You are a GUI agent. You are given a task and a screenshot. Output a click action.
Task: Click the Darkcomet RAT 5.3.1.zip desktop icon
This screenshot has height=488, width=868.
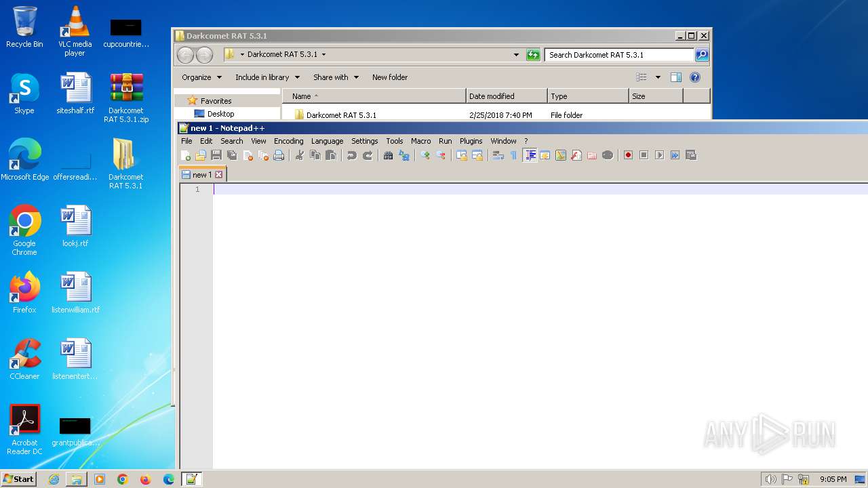pyautogui.click(x=126, y=98)
